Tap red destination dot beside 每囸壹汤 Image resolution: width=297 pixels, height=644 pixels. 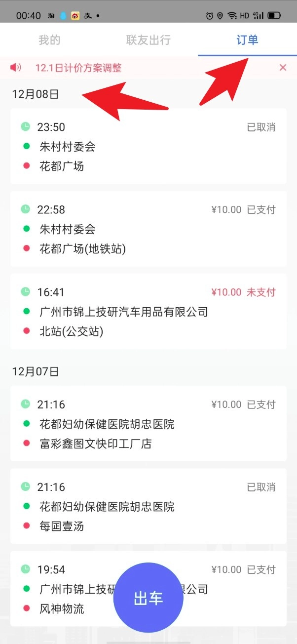coord(26,526)
